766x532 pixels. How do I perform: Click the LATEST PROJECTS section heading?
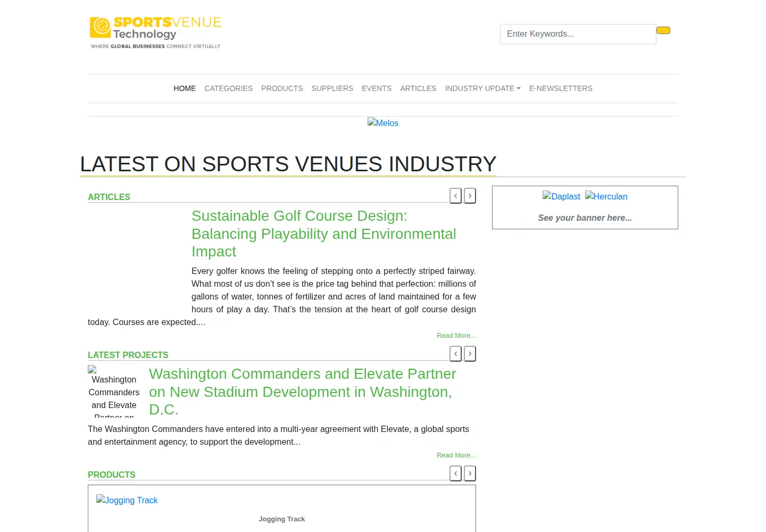click(128, 355)
